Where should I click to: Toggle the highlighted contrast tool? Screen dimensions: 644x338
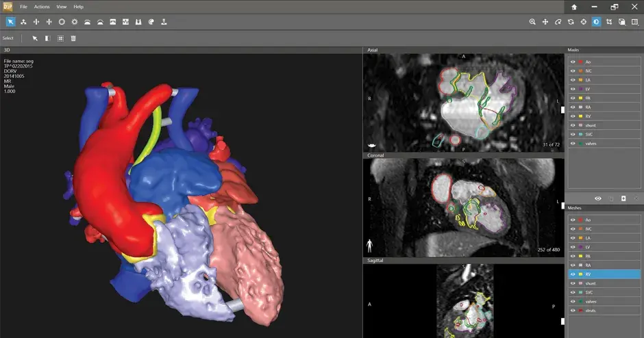[596, 23]
